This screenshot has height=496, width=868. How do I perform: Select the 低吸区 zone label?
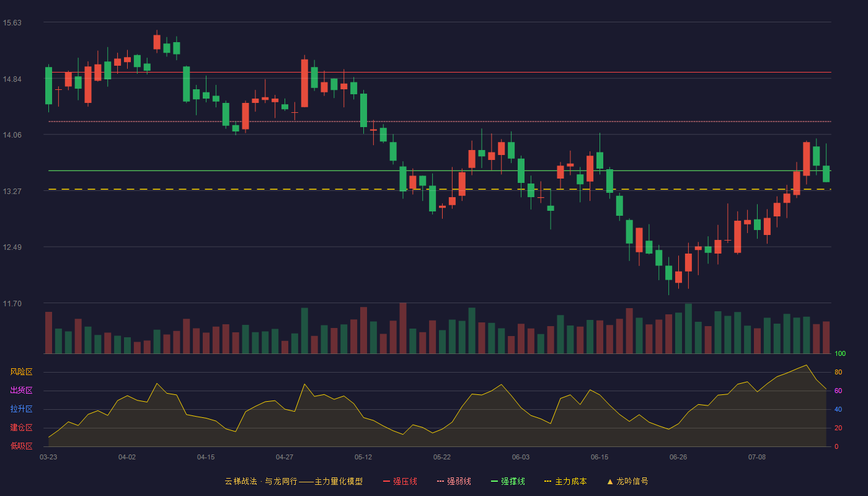point(21,446)
